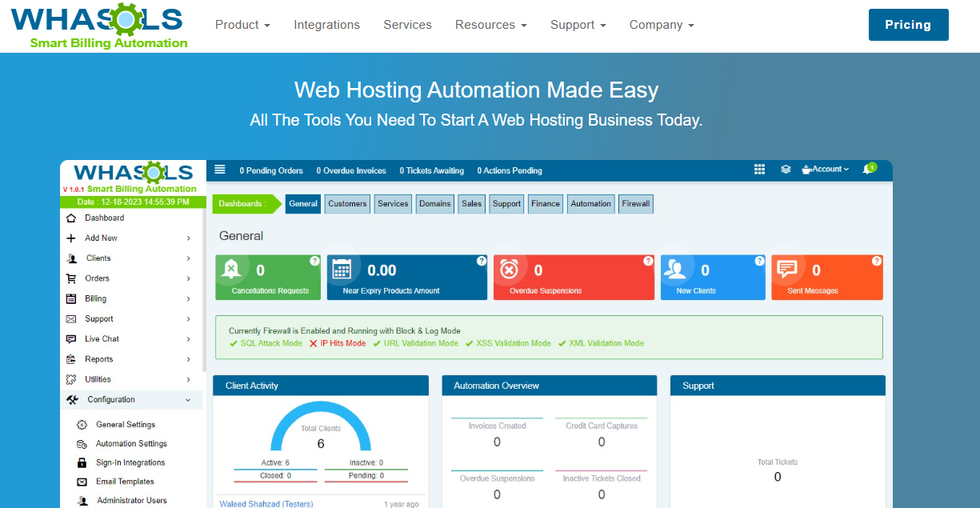Click the Email Templates envelope icon
This screenshot has height=508, width=980.
82,482
